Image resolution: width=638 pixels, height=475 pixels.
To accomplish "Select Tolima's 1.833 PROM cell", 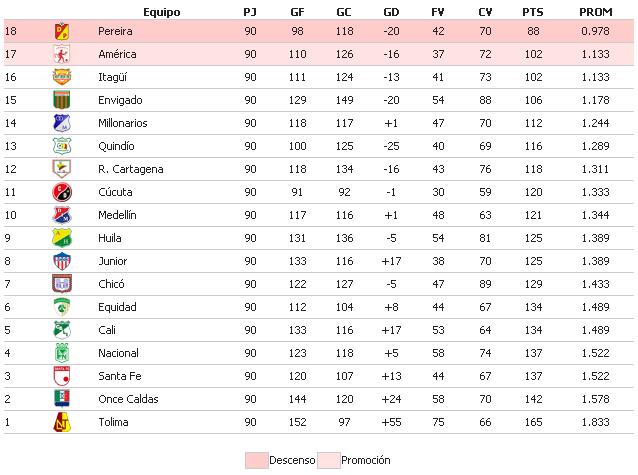I will [x=596, y=422].
